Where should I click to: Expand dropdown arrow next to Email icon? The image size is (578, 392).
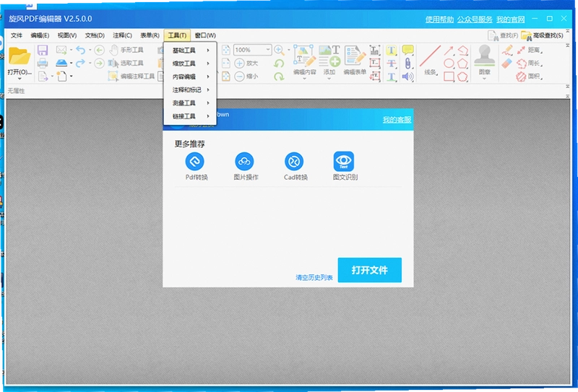click(71, 50)
